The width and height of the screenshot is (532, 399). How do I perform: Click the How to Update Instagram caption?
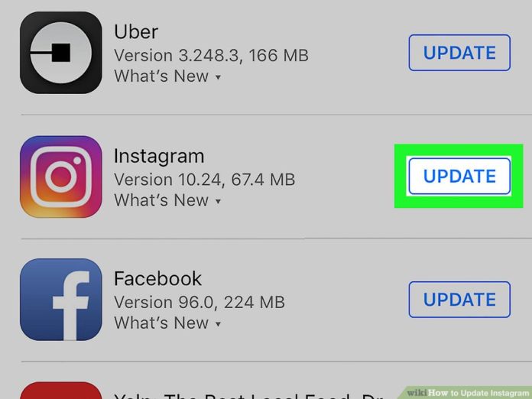coord(478,393)
